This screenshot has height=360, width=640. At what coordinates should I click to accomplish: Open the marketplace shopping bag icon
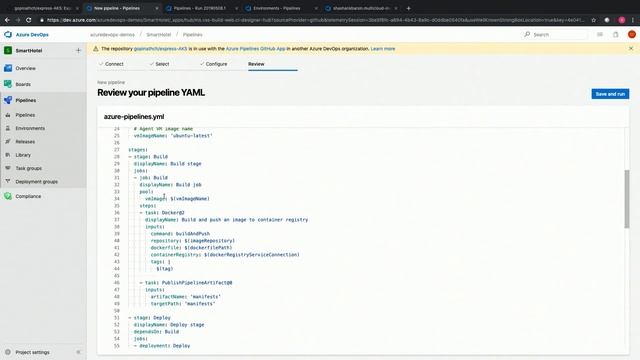point(616,35)
